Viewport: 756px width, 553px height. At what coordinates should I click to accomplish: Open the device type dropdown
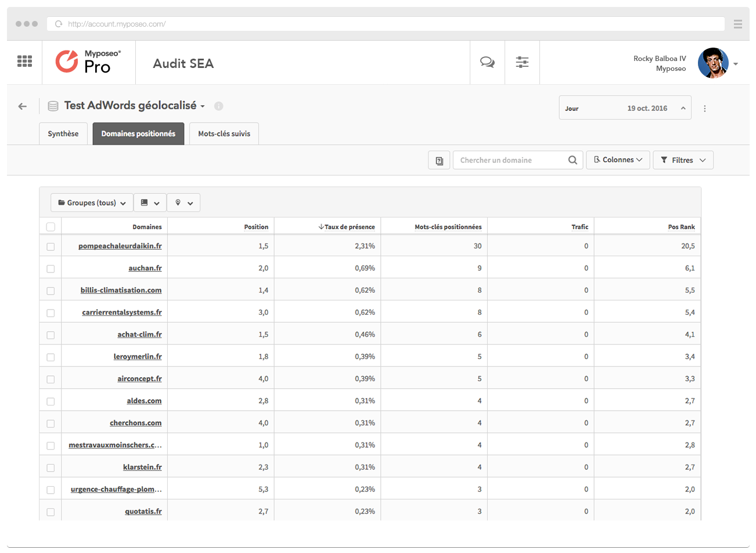tap(150, 203)
